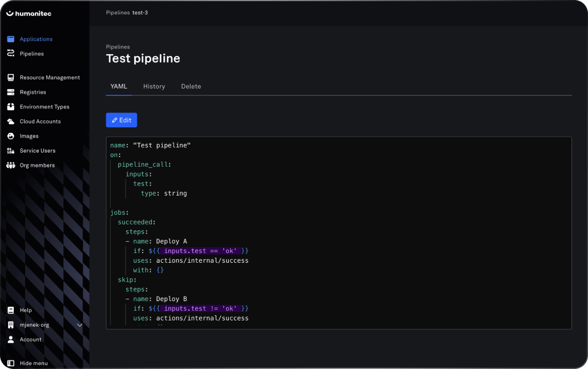
Task: Click the Images sidebar icon
Action: pyautogui.click(x=10, y=136)
